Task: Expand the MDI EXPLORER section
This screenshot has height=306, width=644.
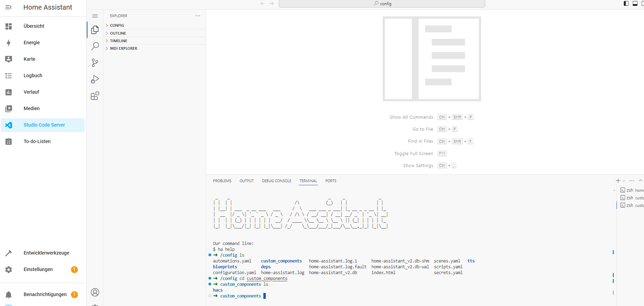Action: click(155, 48)
